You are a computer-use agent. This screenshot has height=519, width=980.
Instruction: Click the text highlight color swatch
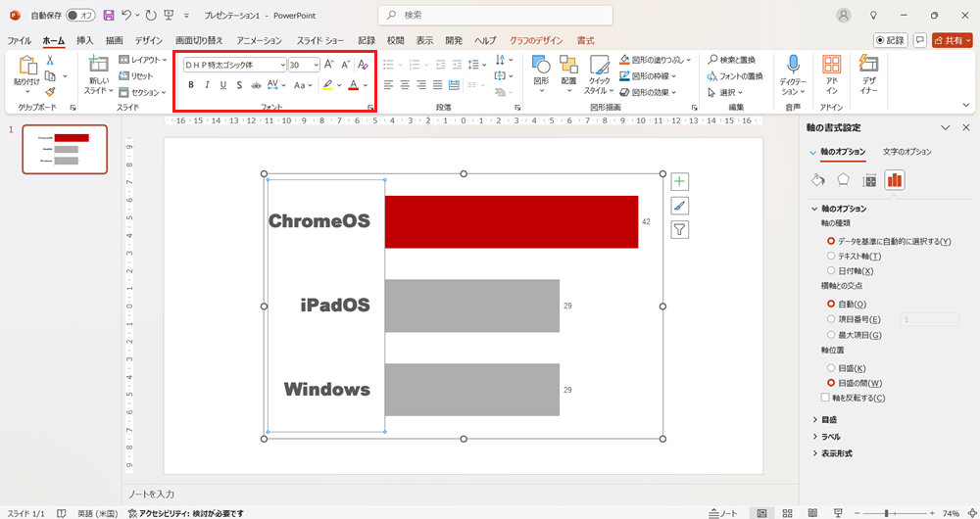pos(327,85)
